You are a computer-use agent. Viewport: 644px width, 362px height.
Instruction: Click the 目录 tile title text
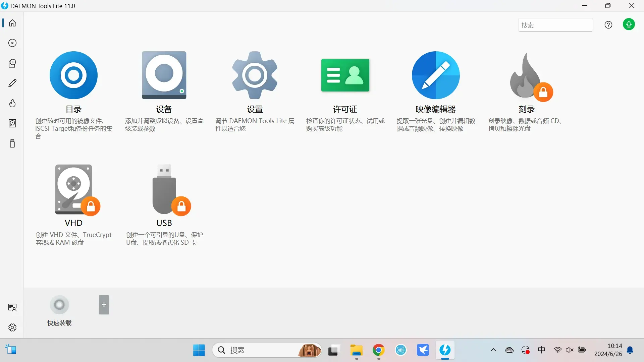(73, 109)
